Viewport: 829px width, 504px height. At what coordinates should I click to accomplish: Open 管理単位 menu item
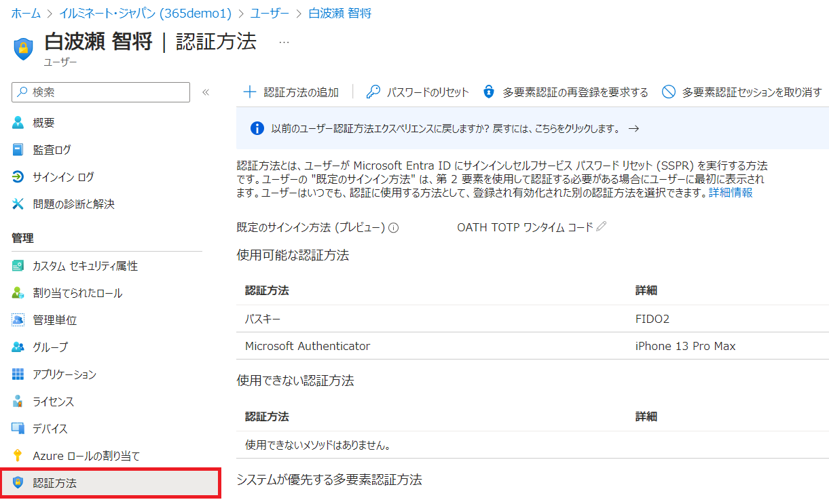tap(55, 320)
